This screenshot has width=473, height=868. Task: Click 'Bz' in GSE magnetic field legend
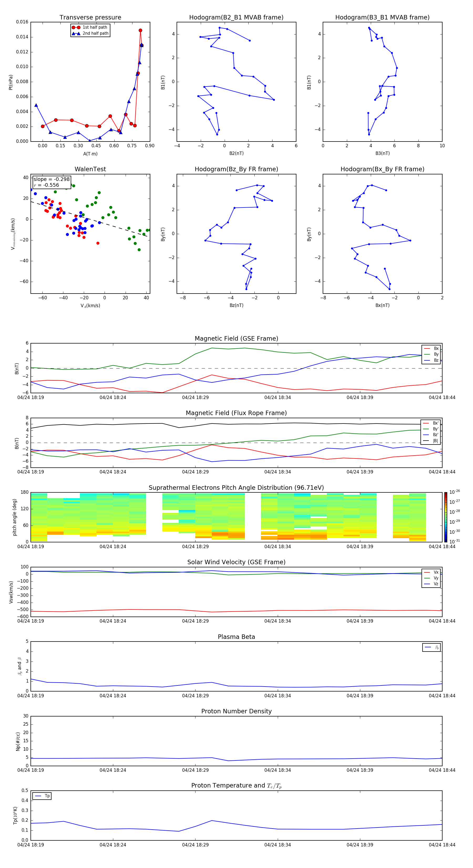pyautogui.click(x=431, y=360)
